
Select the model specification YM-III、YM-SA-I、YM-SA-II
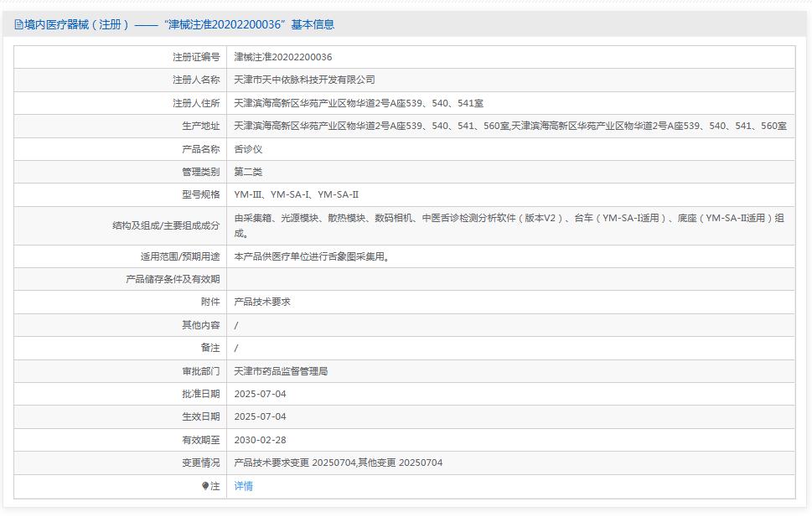point(296,194)
